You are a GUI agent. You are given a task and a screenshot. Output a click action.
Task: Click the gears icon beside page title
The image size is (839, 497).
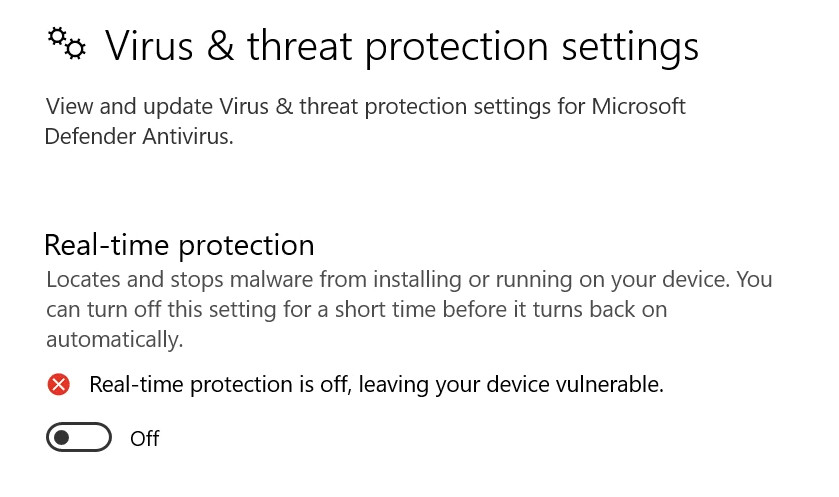pyautogui.click(x=68, y=43)
